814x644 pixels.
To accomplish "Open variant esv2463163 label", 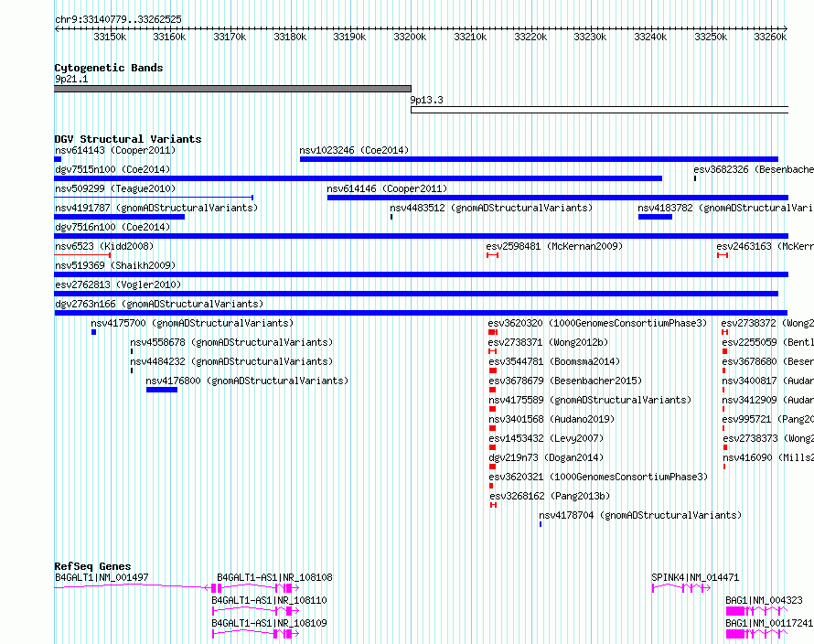I will [x=766, y=246].
